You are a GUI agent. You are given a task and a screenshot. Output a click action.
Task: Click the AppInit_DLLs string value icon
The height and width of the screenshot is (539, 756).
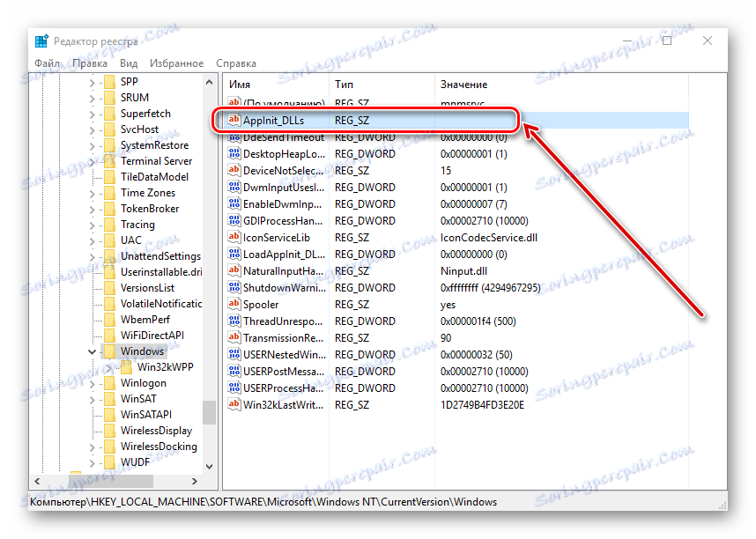233,120
